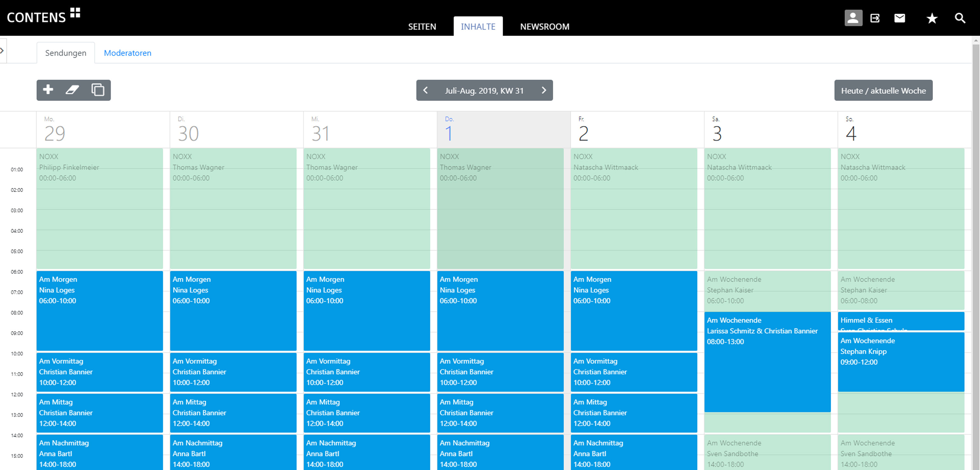Open the mail envelope icon
980x470 pixels.
899,18
